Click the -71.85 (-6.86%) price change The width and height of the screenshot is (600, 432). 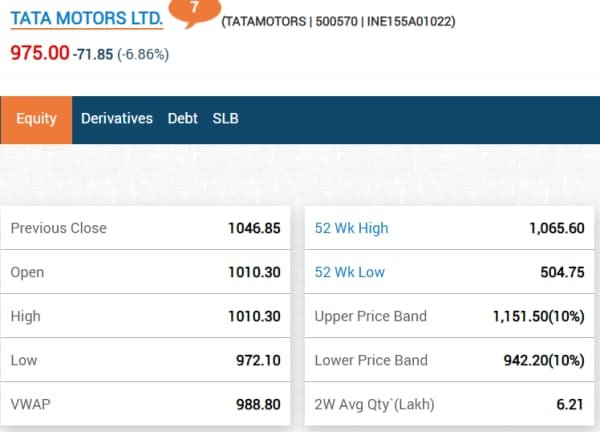[x=121, y=54]
